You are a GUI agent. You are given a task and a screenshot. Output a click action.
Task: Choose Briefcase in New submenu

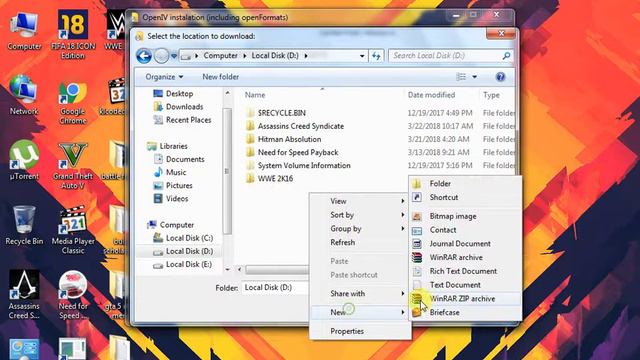click(465, 313)
